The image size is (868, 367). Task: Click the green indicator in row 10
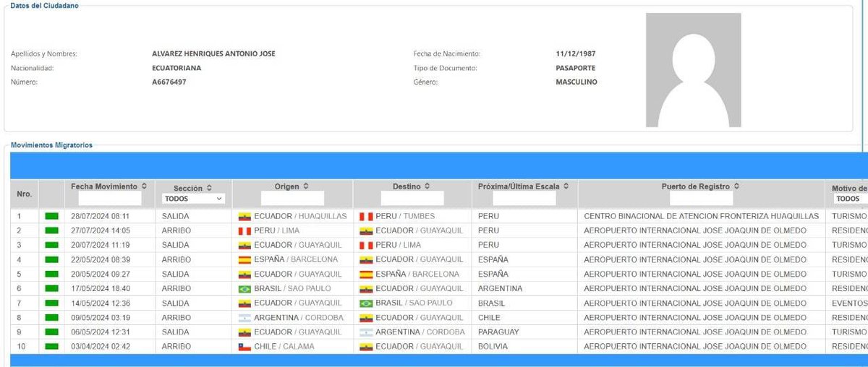pos(51,346)
